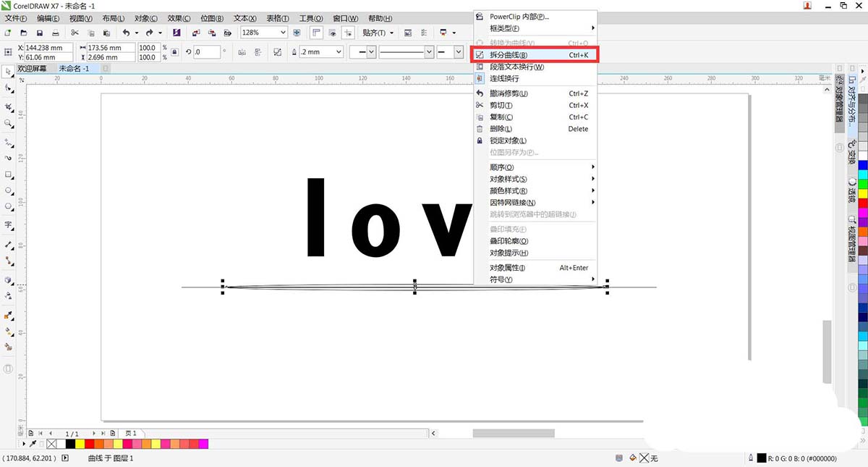Viewport: 868px width, 467px height.
Task: Toggle show rulers button in toolbar
Action: [x=317, y=33]
